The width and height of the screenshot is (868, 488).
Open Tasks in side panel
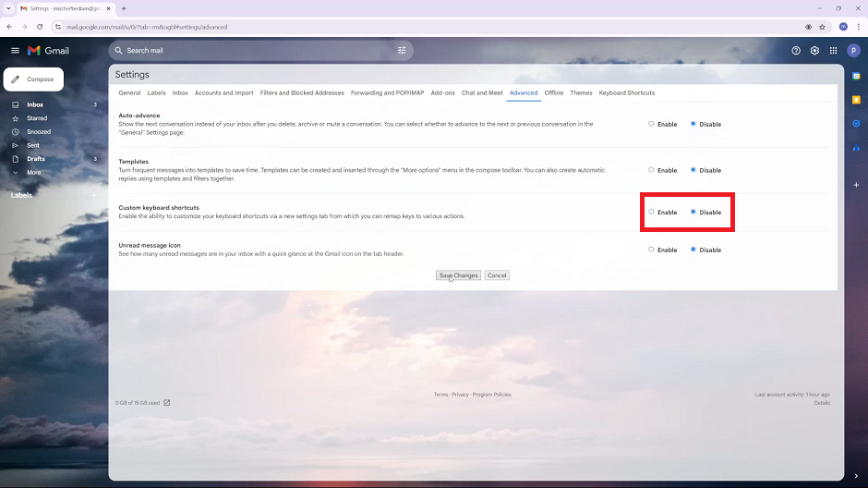tap(856, 124)
